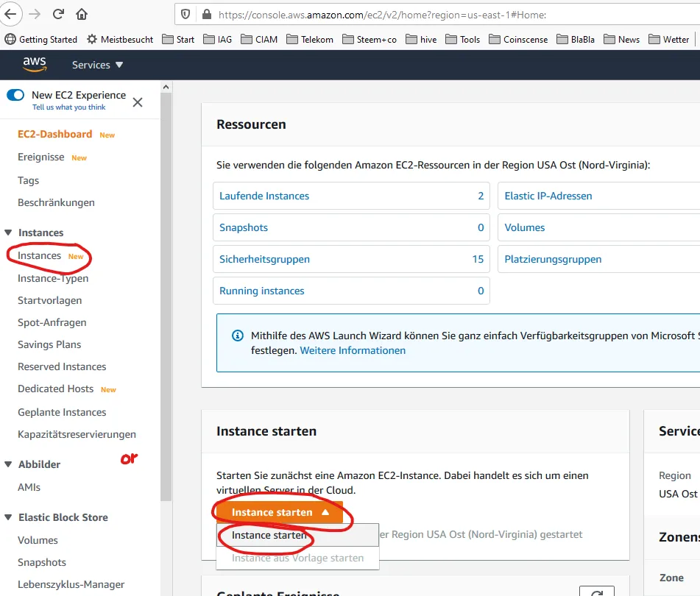Screen dimensions: 700x596
Task: Open the Telekom bookmark folder
Action: pos(310,39)
